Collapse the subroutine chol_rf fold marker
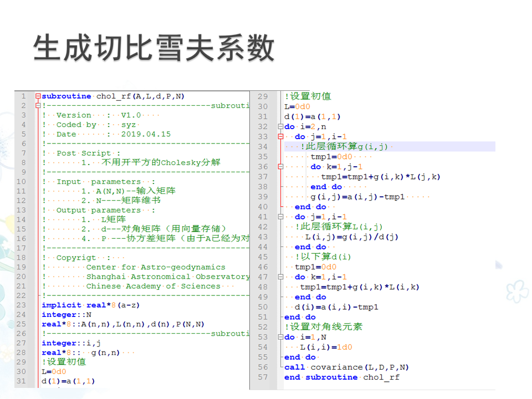532x399 pixels. click(x=38, y=96)
